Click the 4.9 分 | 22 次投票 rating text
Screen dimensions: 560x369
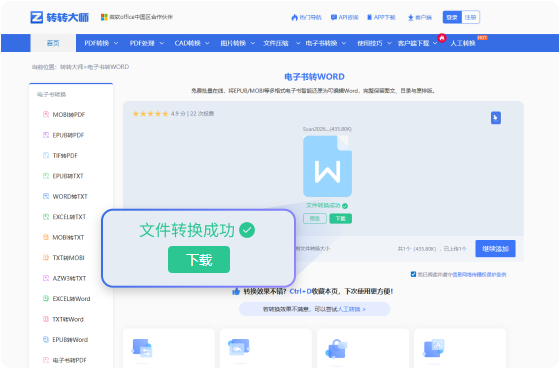click(x=192, y=114)
